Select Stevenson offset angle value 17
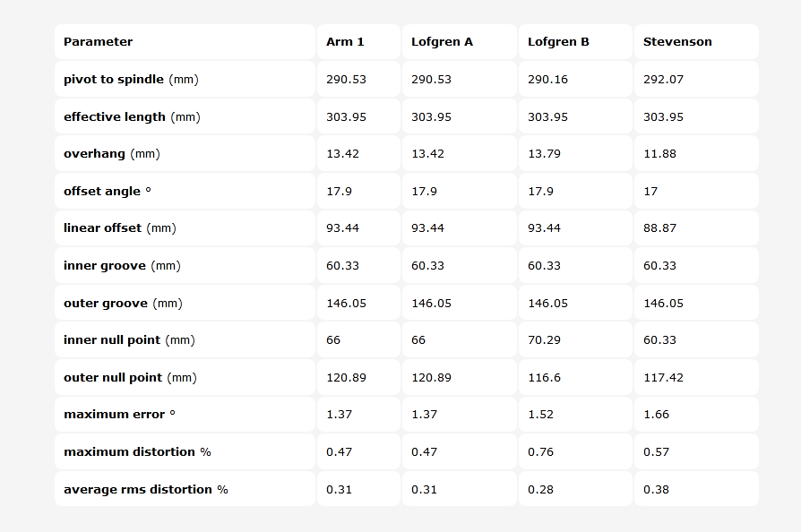 point(650,192)
